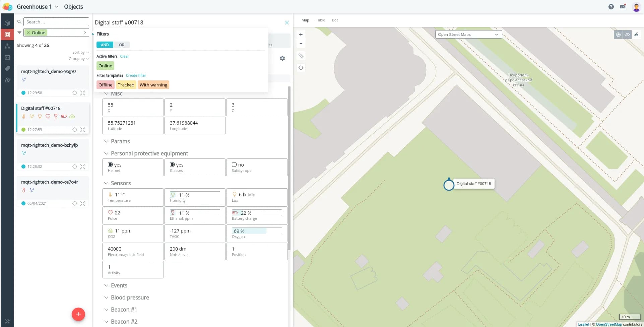Click the help question mark icon

coord(611,7)
